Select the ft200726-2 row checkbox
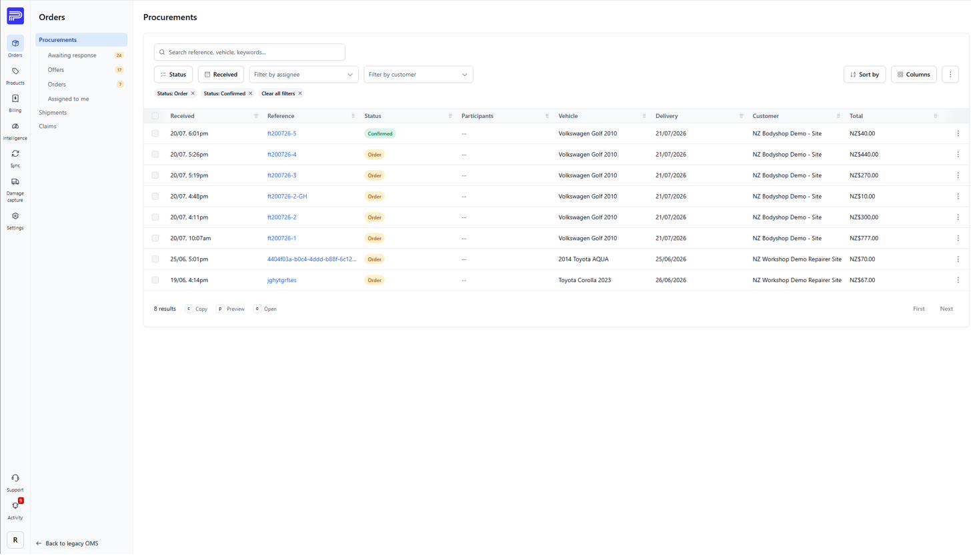Viewport: 971px width, 560px height. (155, 217)
